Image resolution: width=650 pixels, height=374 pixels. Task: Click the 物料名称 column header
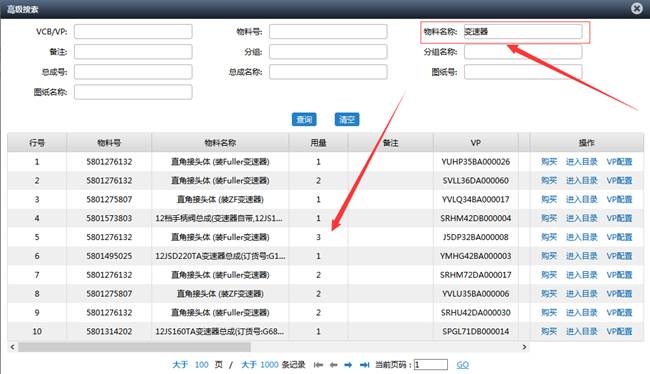[220, 143]
